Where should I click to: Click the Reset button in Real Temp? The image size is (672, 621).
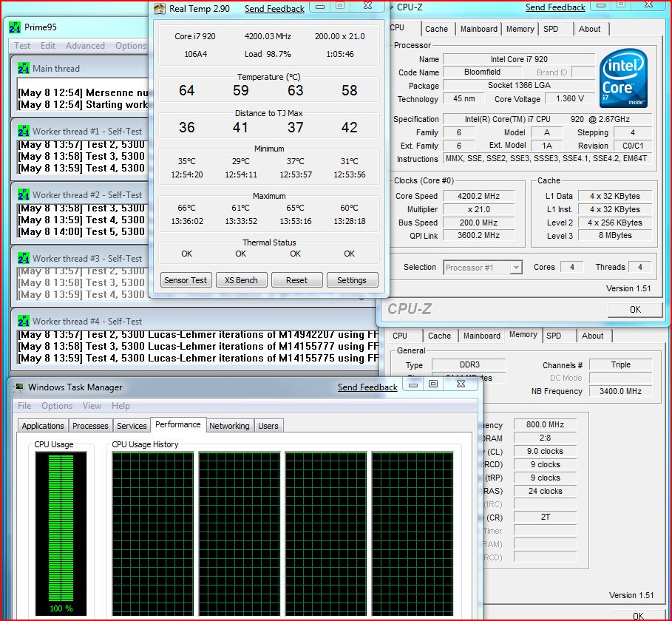(296, 280)
